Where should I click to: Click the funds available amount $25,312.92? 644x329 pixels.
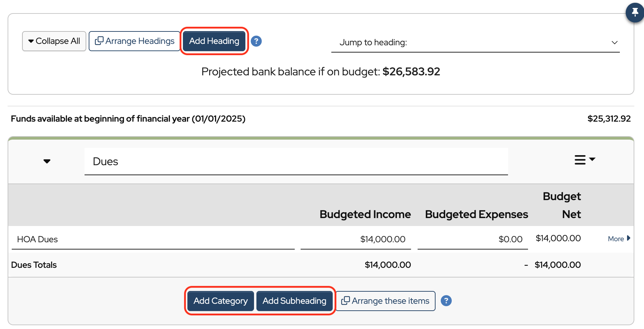pyautogui.click(x=609, y=119)
